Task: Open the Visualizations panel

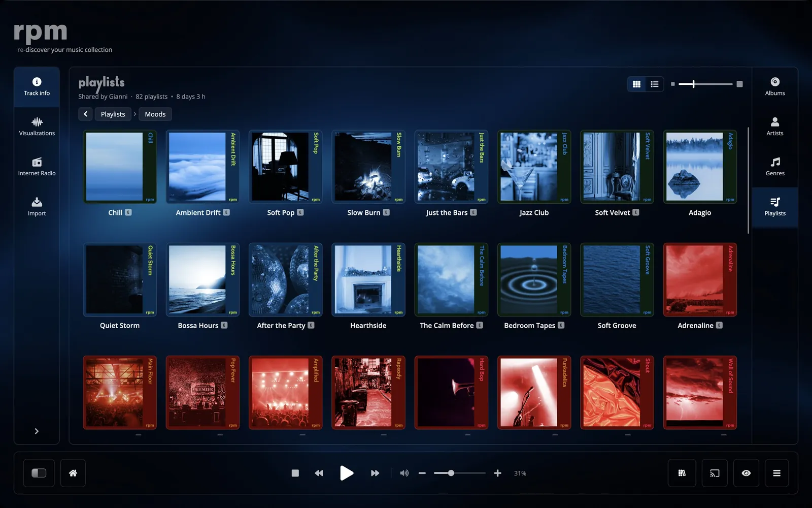Action: (37, 127)
